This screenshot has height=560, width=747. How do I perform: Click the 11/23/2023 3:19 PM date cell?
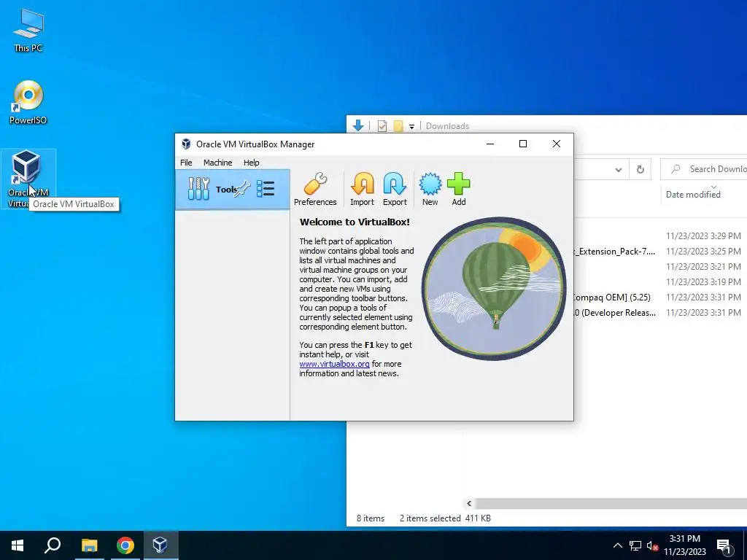pyautogui.click(x=703, y=282)
